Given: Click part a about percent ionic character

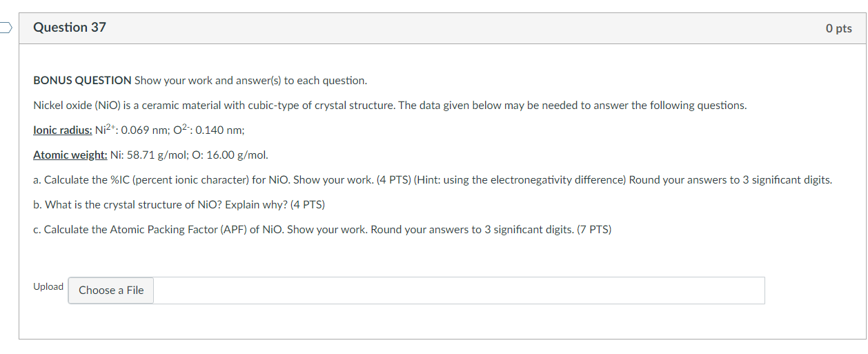Looking at the screenshot, I should (433, 180).
